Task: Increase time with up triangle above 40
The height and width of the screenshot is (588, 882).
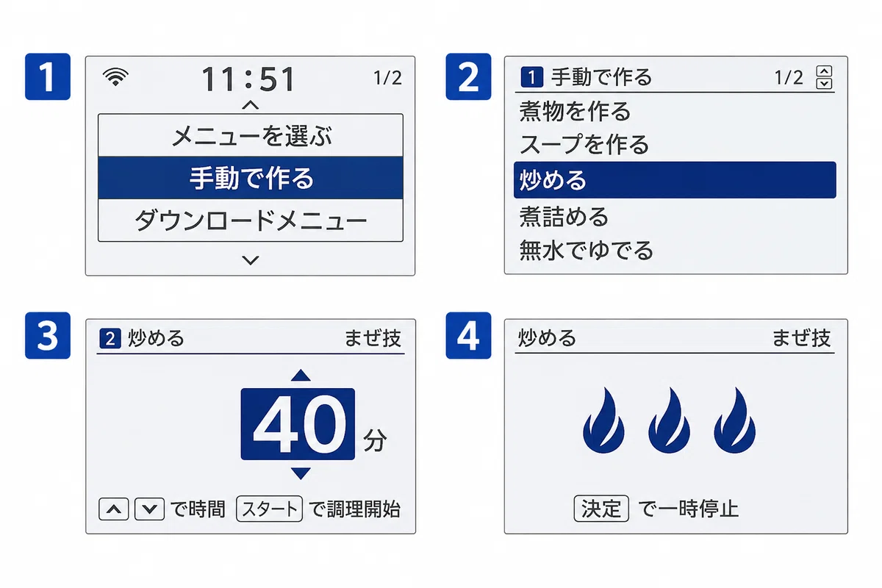Action: (301, 376)
